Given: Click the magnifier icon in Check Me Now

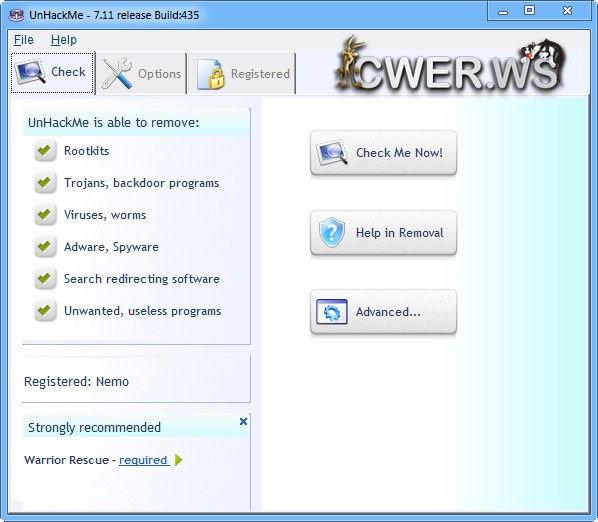Looking at the screenshot, I should click(x=332, y=153).
